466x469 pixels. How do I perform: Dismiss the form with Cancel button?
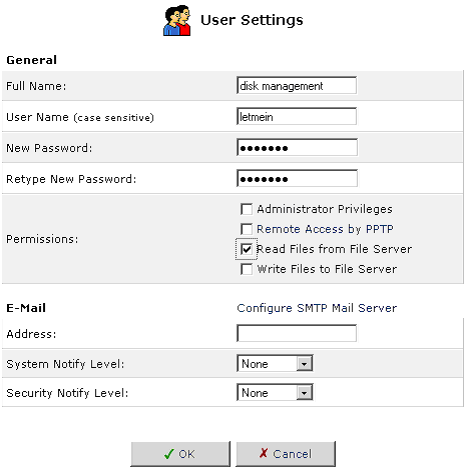point(286,454)
